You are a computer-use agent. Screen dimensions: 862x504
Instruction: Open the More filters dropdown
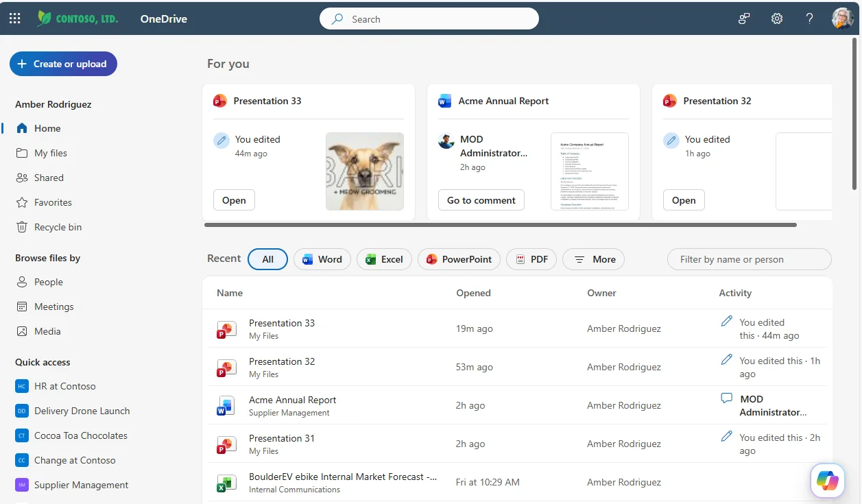point(593,259)
